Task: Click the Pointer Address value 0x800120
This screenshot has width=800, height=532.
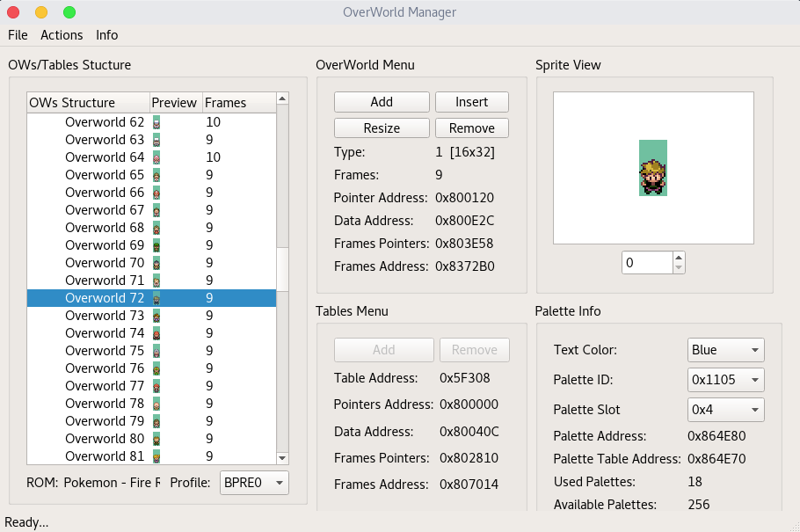Action: [464, 198]
